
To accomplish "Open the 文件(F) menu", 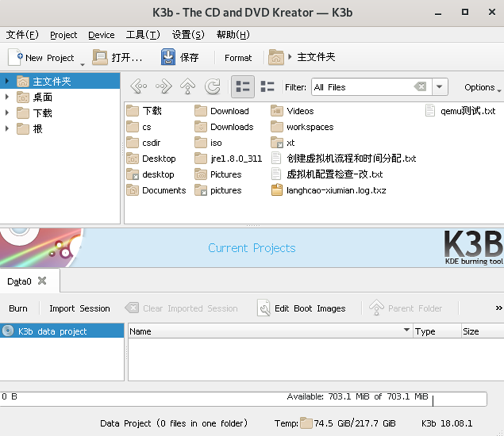I will click(22, 34).
